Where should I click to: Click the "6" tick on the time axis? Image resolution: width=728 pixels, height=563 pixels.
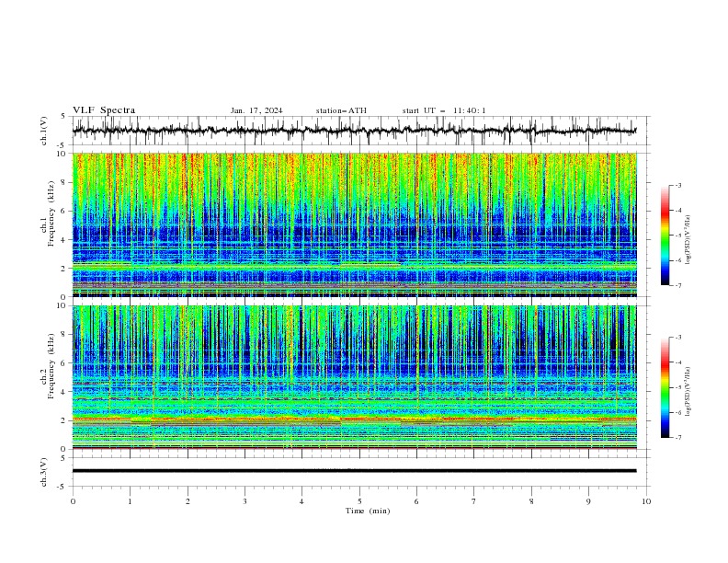417,501
